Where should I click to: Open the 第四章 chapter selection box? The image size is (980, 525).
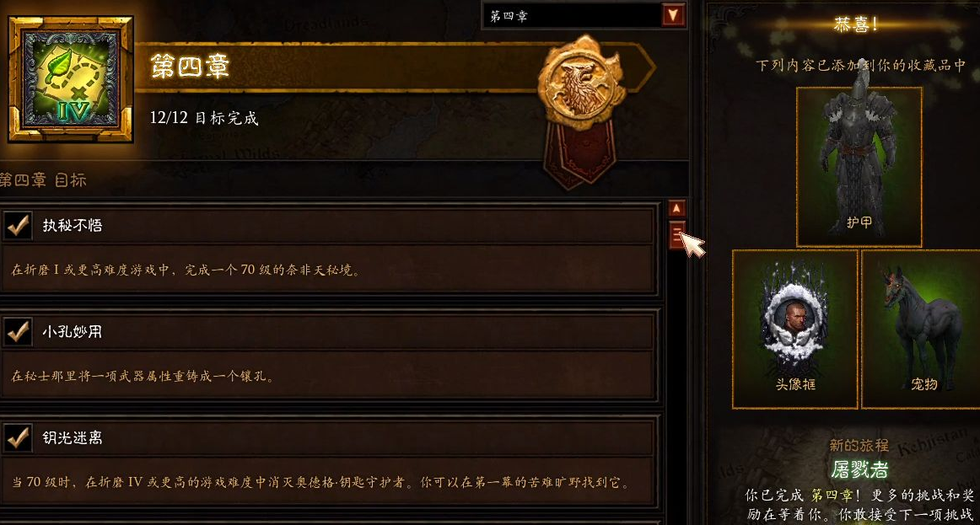pyautogui.click(x=584, y=16)
